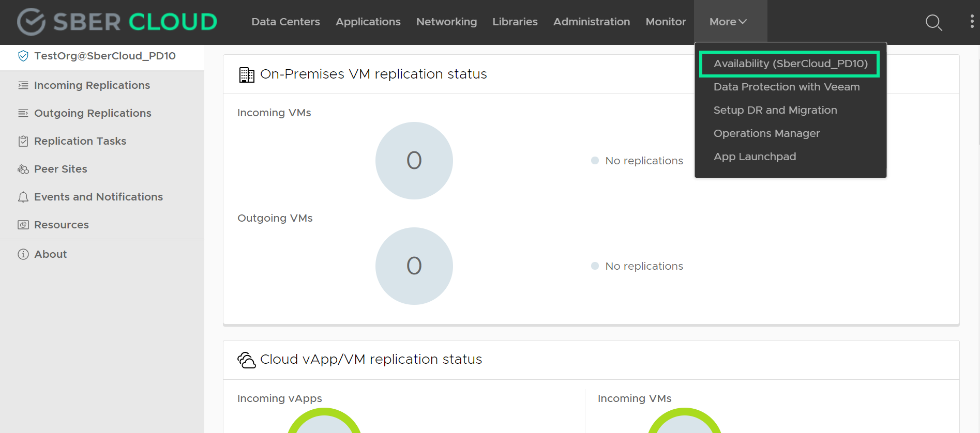The image size is (980, 433).
Task: Click the On-Premises building icon
Action: [x=247, y=75]
